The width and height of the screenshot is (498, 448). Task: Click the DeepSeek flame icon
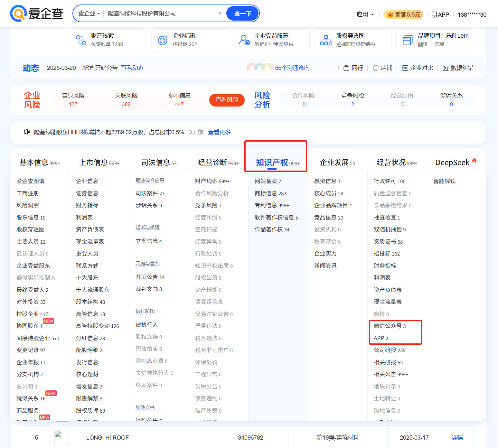(474, 160)
